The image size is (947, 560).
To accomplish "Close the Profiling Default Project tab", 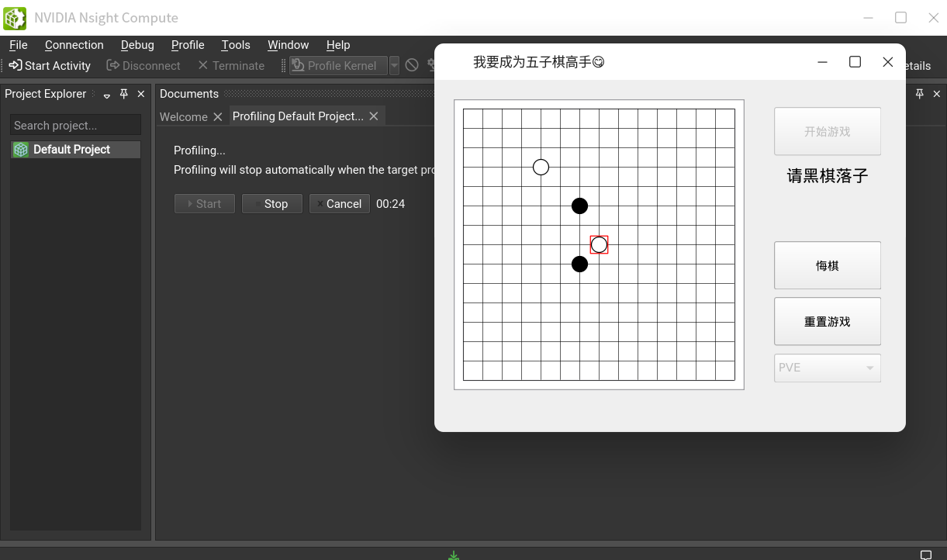I will click(374, 116).
